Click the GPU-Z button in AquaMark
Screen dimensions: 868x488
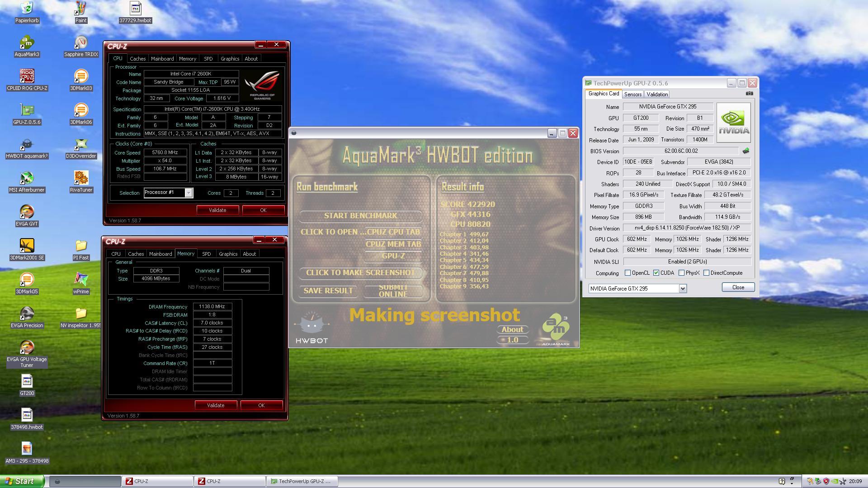click(x=393, y=256)
